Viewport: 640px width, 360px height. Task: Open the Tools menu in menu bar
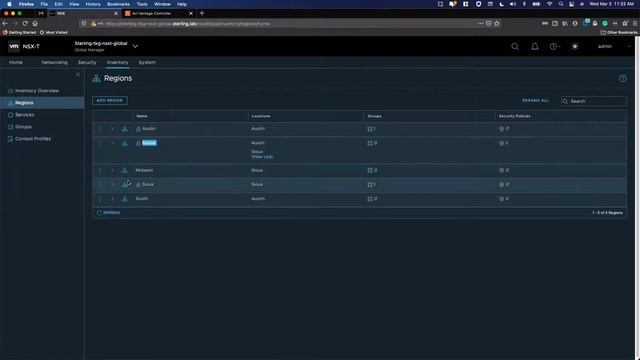click(x=142, y=4)
